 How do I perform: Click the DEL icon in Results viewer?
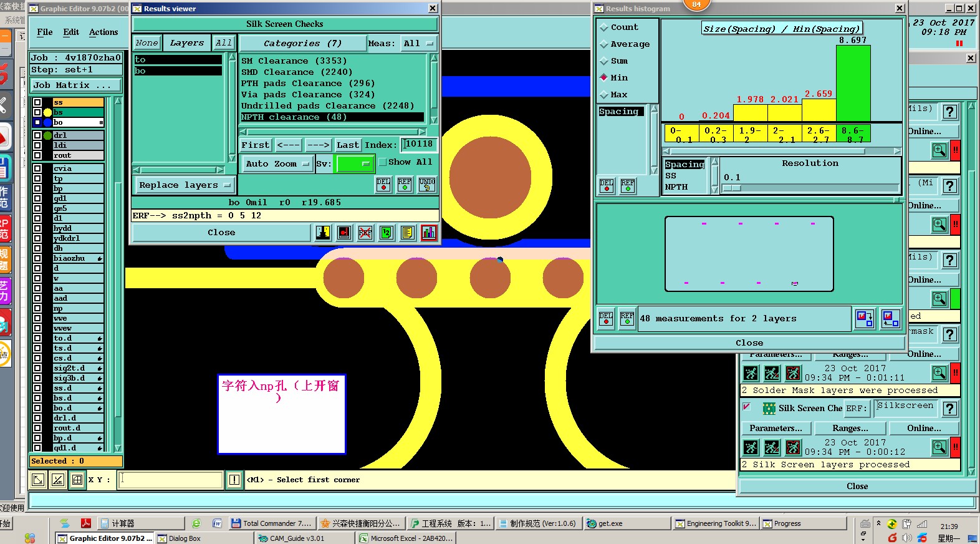[383, 184]
